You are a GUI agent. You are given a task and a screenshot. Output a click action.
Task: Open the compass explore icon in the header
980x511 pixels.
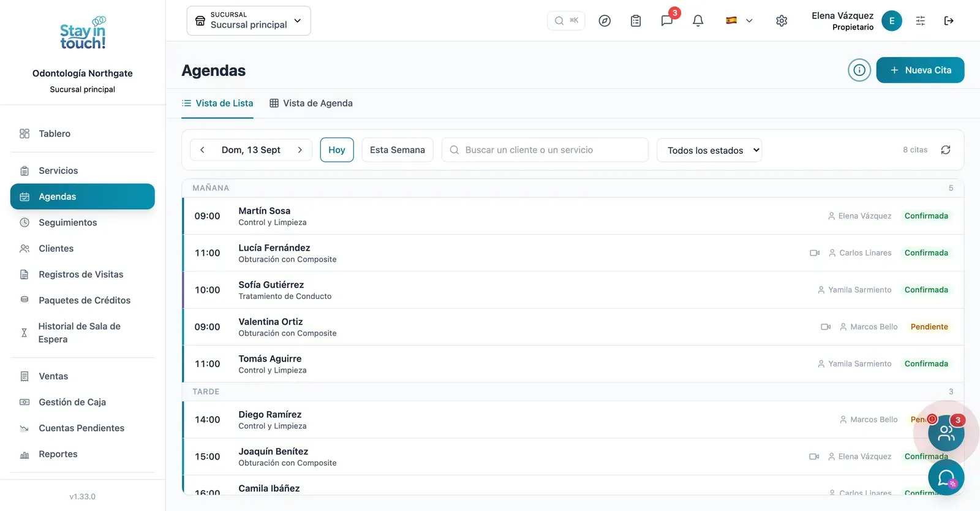click(x=605, y=21)
